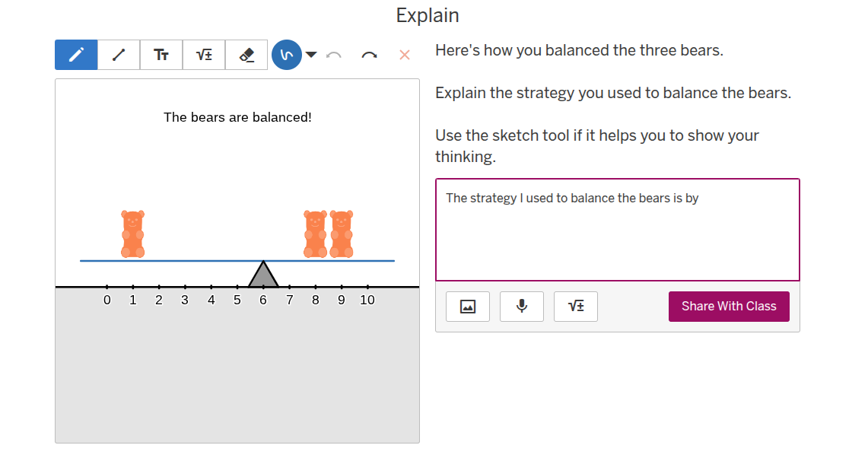This screenshot has width=868, height=461.
Task: Choose the text tool in sketch toolbar
Action: click(x=161, y=55)
